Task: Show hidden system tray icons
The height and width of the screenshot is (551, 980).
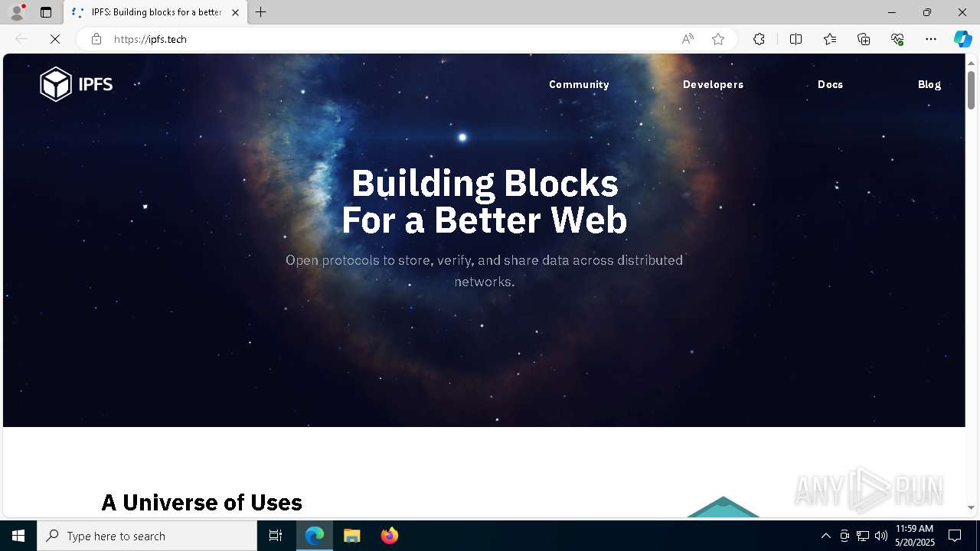Action: 825,536
